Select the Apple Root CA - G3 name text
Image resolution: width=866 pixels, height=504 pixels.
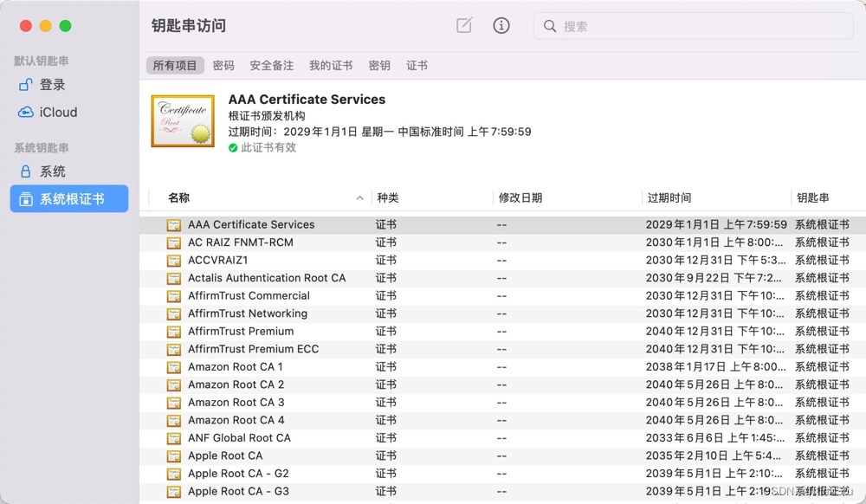point(239,491)
